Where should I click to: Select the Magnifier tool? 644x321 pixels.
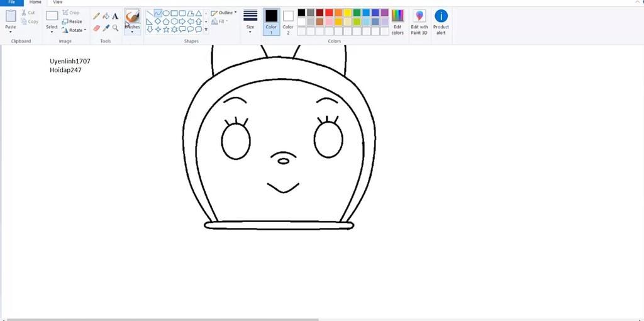[x=115, y=28]
